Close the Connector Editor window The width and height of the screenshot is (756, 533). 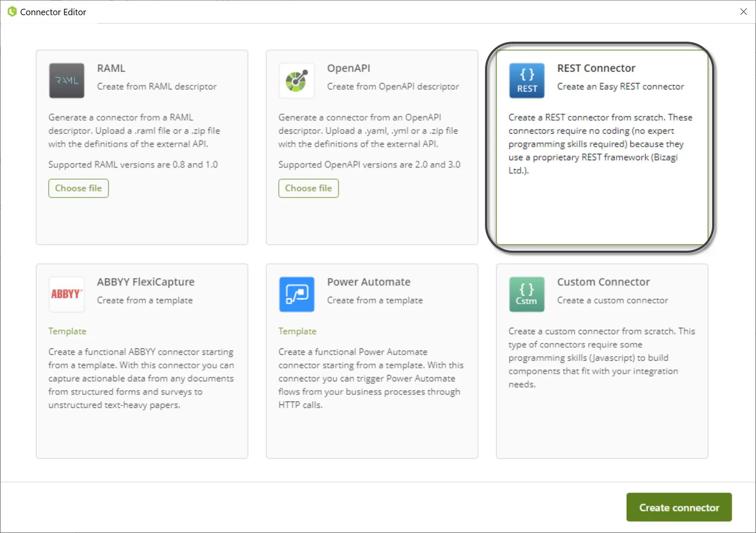click(x=743, y=12)
